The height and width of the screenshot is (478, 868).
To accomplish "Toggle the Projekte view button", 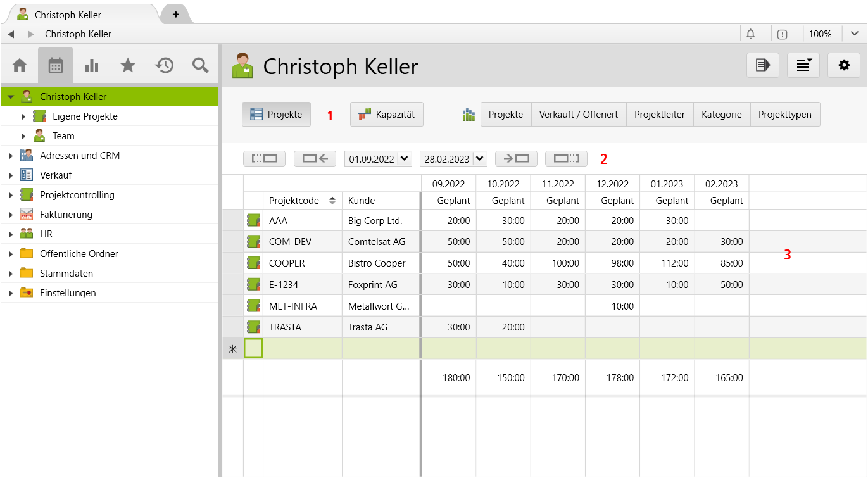I will click(x=276, y=115).
